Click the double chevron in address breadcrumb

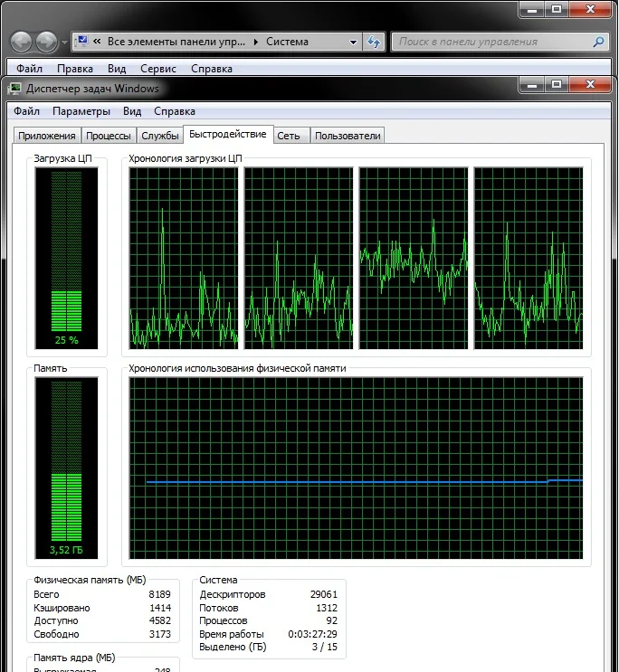tap(97, 42)
